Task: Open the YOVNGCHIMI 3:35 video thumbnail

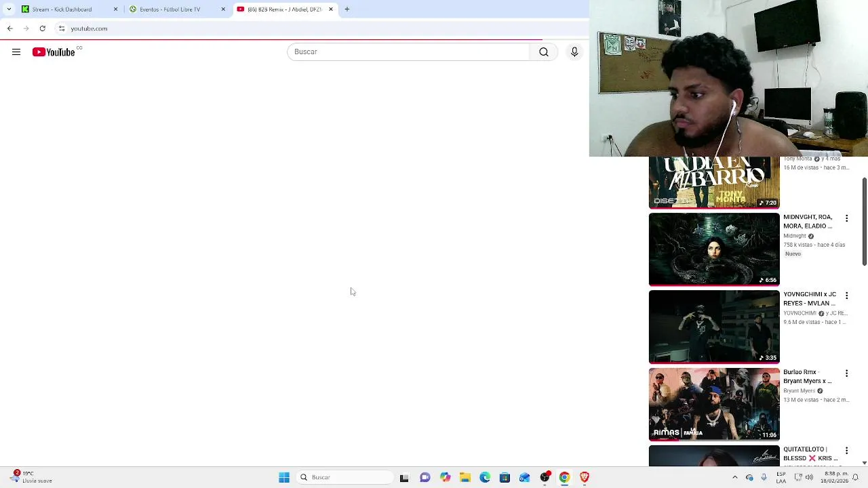Action: pyautogui.click(x=714, y=327)
